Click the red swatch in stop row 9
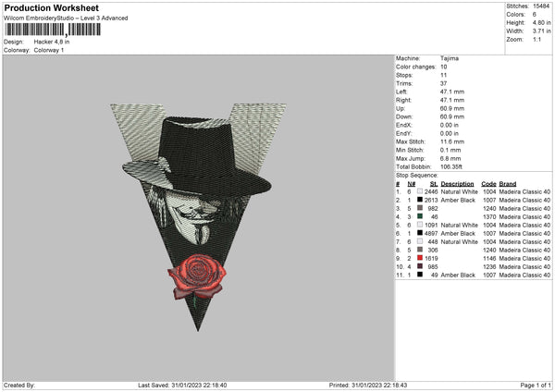The width and height of the screenshot is (555, 392). pos(420,258)
